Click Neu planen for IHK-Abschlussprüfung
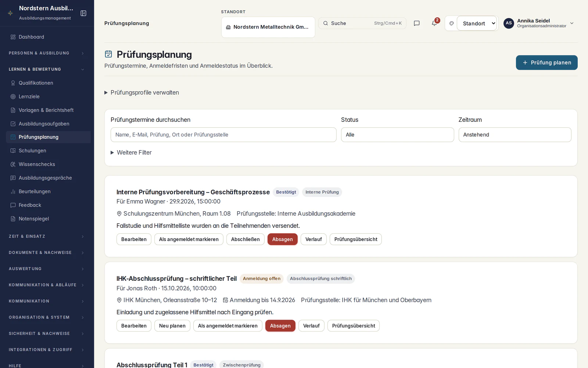The height and width of the screenshot is (368, 588). pyautogui.click(x=172, y=326)
